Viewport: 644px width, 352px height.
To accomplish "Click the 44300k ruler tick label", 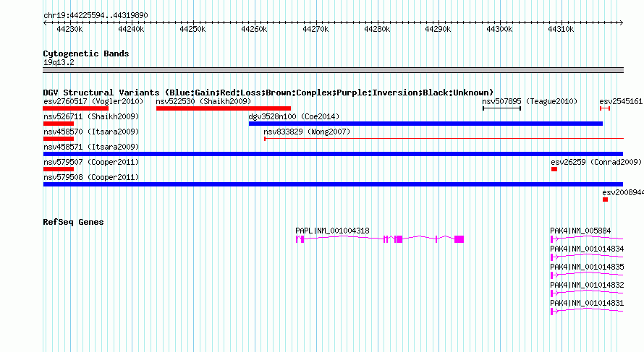I will click(x=499, y=29).
